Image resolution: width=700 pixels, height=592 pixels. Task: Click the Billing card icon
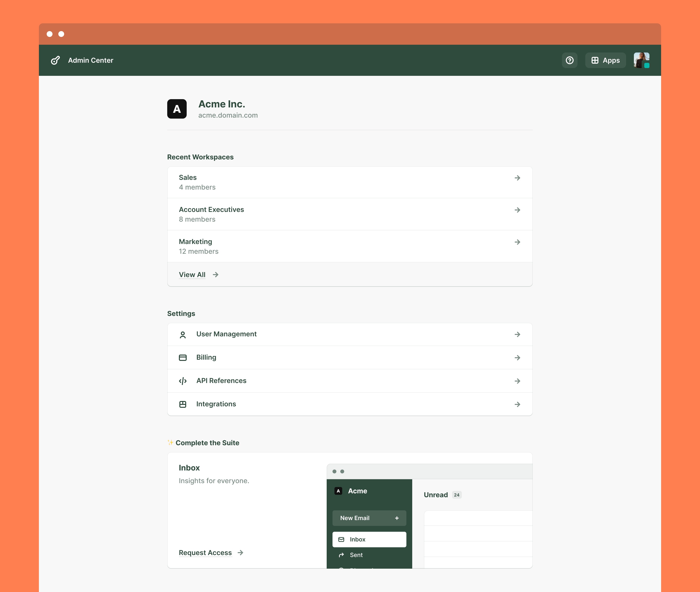tap(183, 358)
